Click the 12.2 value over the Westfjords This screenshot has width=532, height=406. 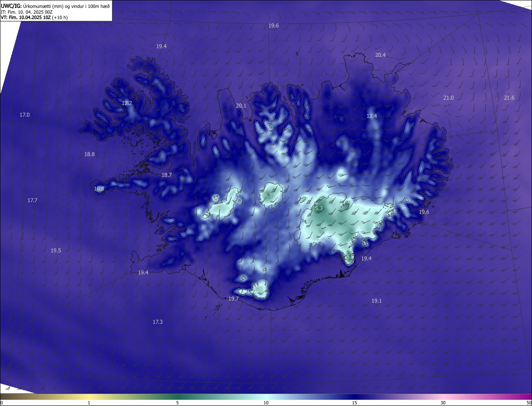coord(127,103)
